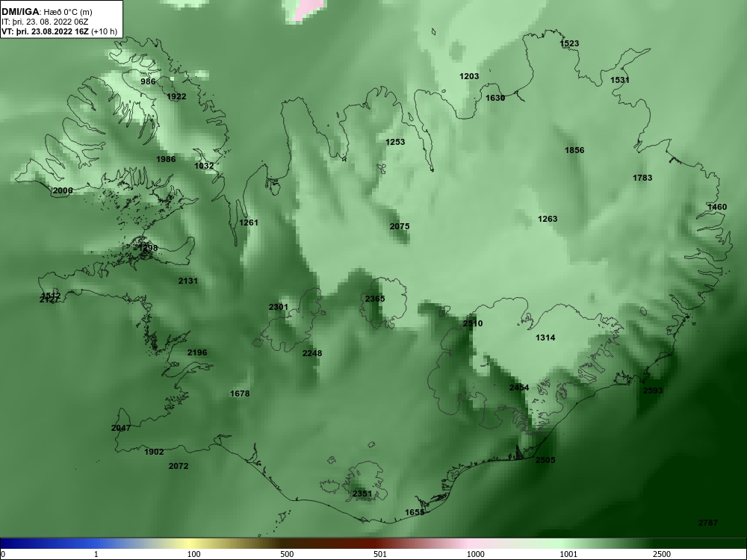Click the "2500" label on the color scale
Viewport: 747px width, 560px height.
point(663,554)
